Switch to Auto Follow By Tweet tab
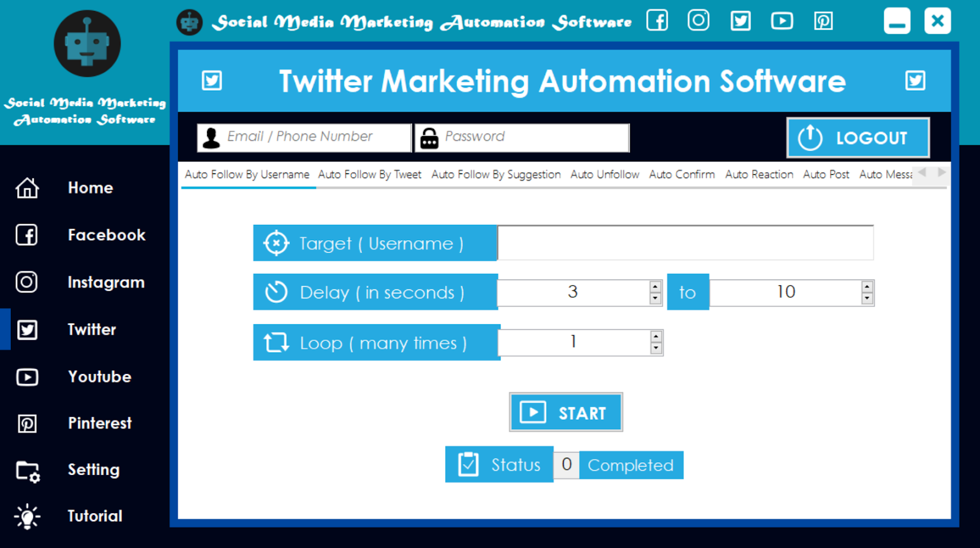Viewport: 980px width, 548px height. 370,174
